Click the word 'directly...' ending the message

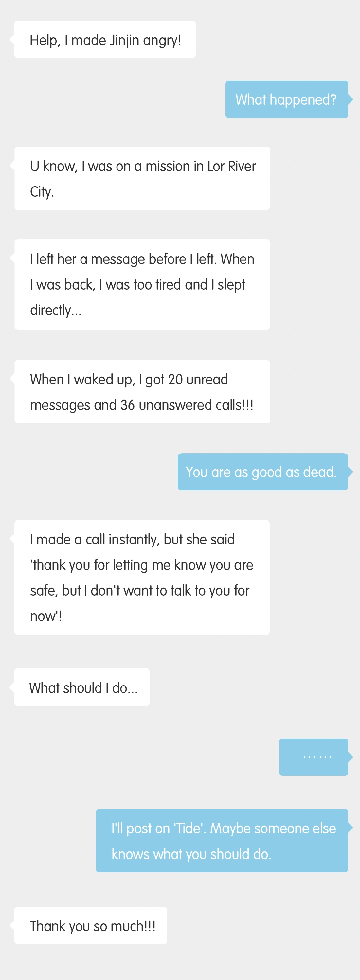click(56, 310)
